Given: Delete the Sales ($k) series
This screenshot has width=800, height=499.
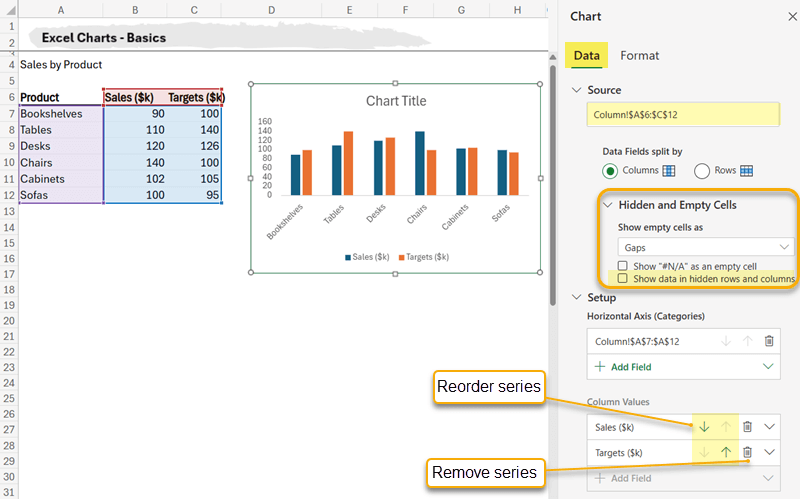Looking at the screenshot, I should pyautogui.click(x=747, y=427).
